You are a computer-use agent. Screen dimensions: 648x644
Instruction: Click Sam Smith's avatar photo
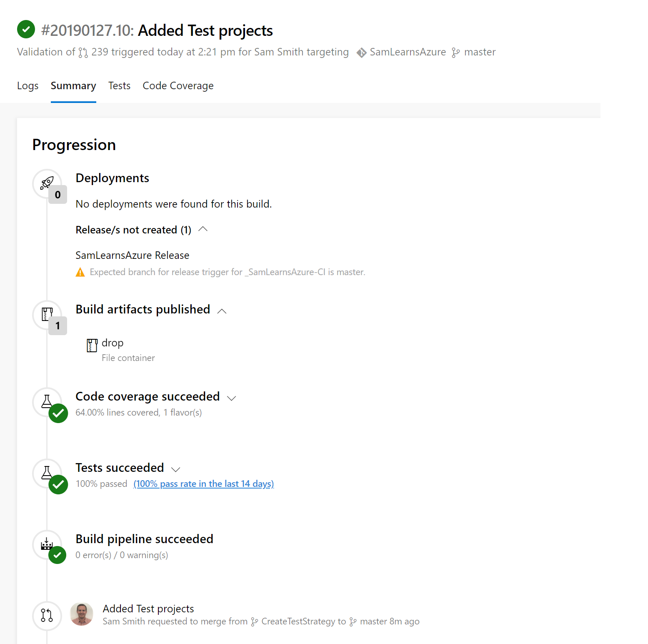click(x=82, y=614)
